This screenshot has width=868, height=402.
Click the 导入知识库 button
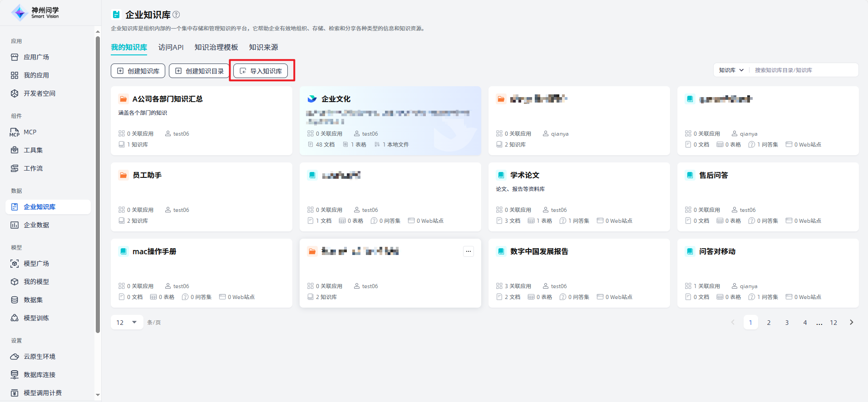click(261, 71)
